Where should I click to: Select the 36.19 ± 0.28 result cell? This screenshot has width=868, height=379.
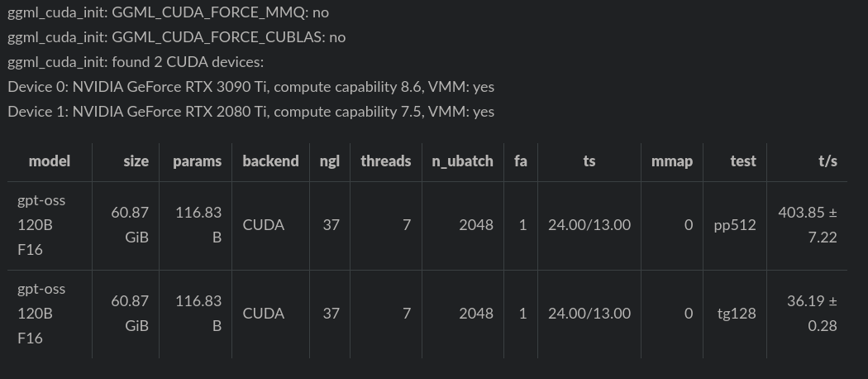pos(812,314)
